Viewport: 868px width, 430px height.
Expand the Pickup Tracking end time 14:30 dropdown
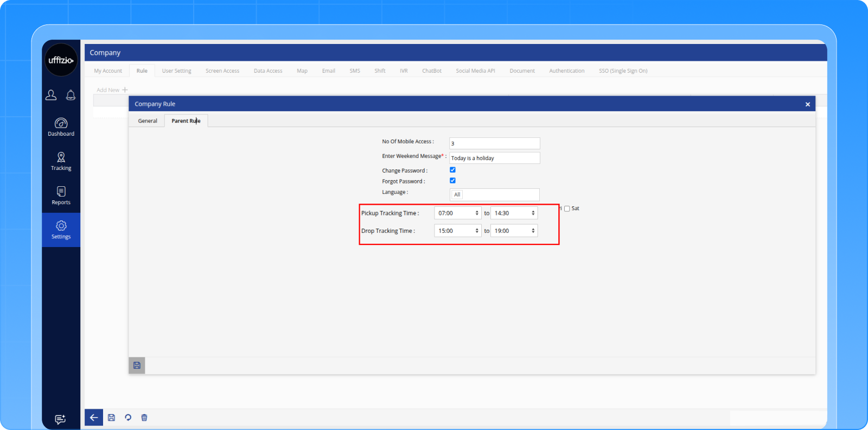pyautogui.click(x=514, y=213)
